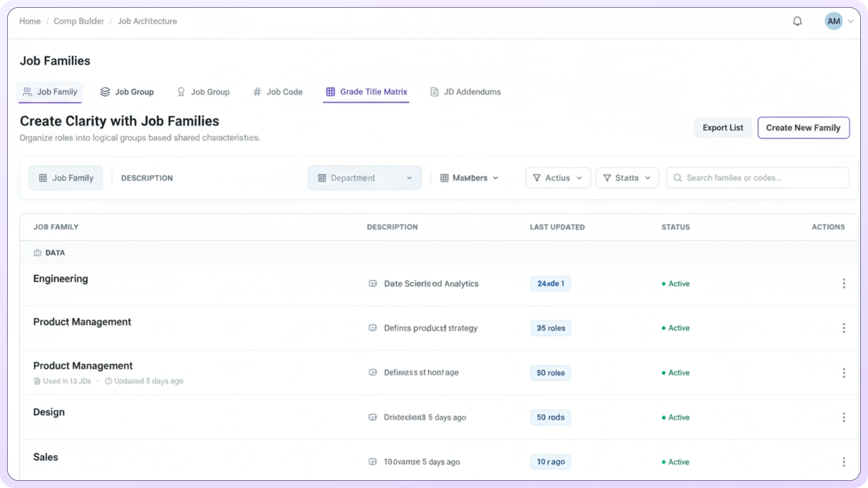The height and width of the screenshot is (488, 868).
Task: Switch to the Grade Title Matrix tab
Action: pyautogui.click(x=366, y=92)
